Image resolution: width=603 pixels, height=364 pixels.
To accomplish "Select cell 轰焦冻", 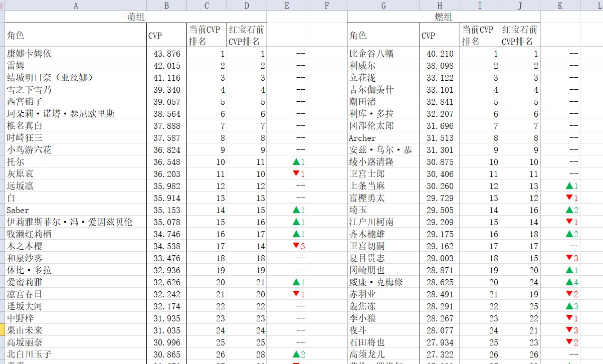I will [x=383, y=306].
